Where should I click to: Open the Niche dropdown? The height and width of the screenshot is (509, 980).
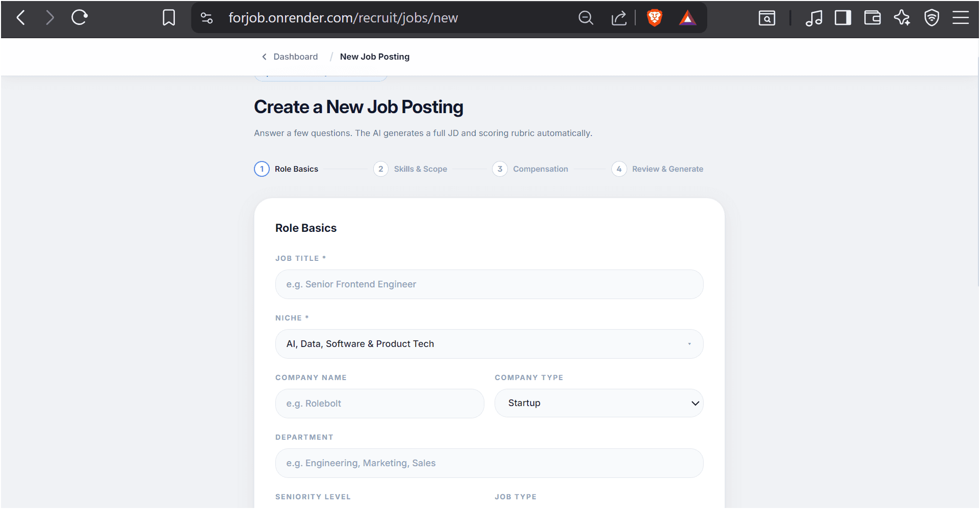click(x=489, y=344)
